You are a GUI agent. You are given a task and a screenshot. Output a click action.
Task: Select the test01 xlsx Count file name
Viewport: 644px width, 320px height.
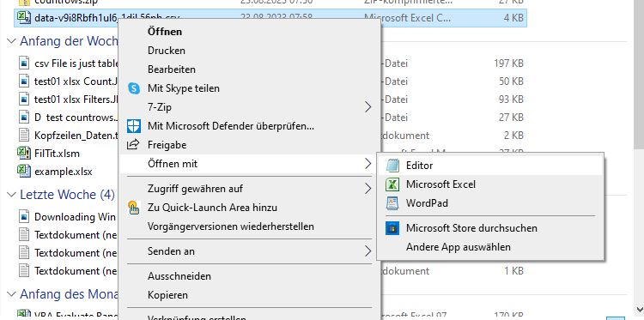[x=76, y=82]
